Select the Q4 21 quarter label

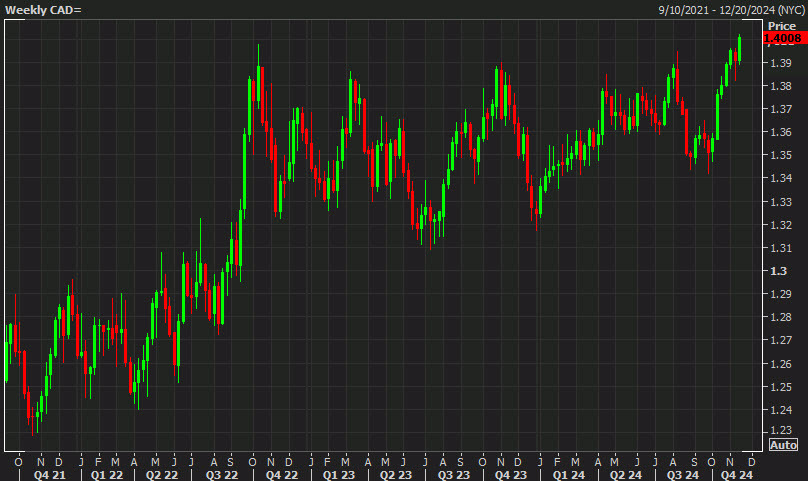(49, 474)
